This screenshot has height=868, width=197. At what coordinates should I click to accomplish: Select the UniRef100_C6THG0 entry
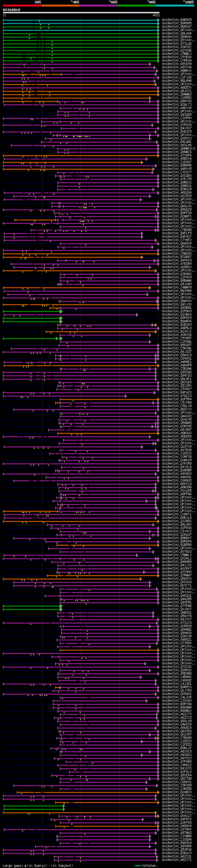[177, 829]
